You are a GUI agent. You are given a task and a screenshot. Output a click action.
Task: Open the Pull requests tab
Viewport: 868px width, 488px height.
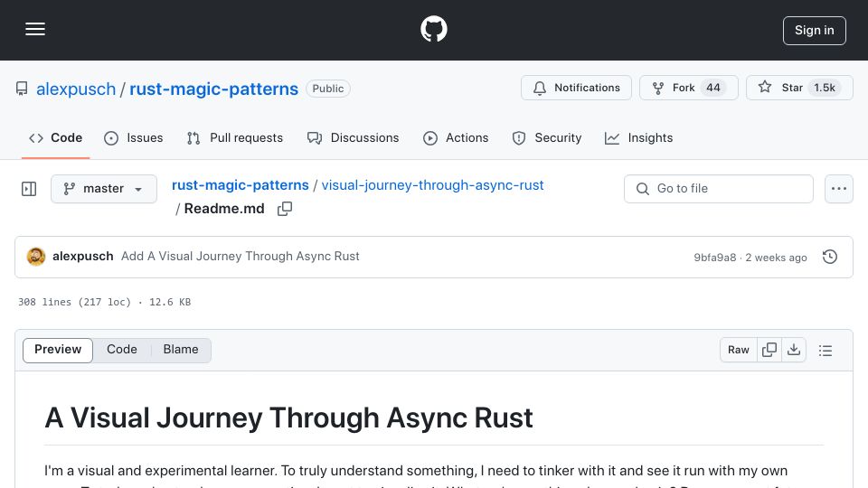tap(235, 137)
